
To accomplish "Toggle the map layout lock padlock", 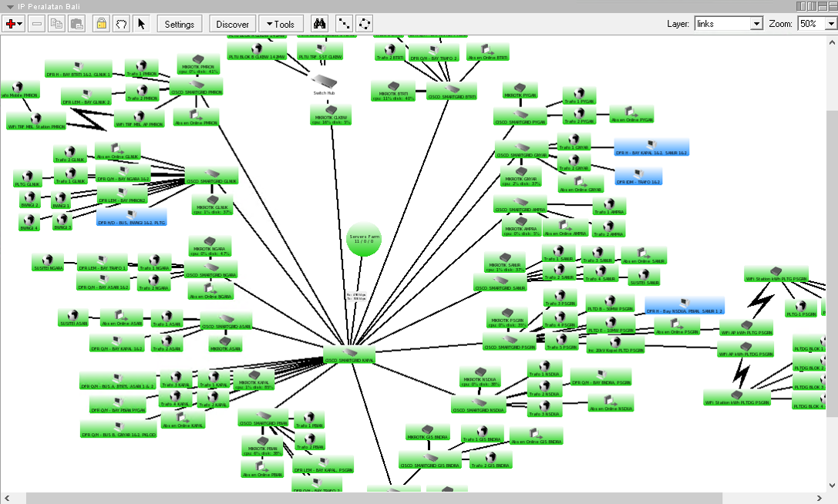I will pos(101,24).
